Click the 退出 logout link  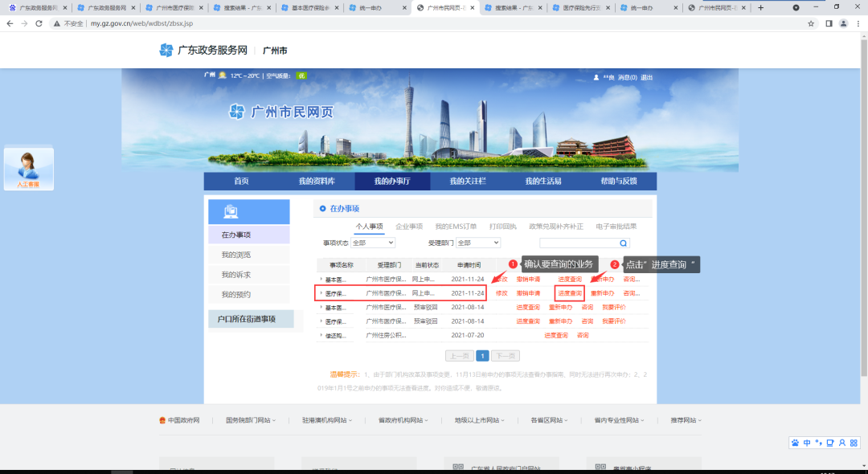[x=646, y=77]
